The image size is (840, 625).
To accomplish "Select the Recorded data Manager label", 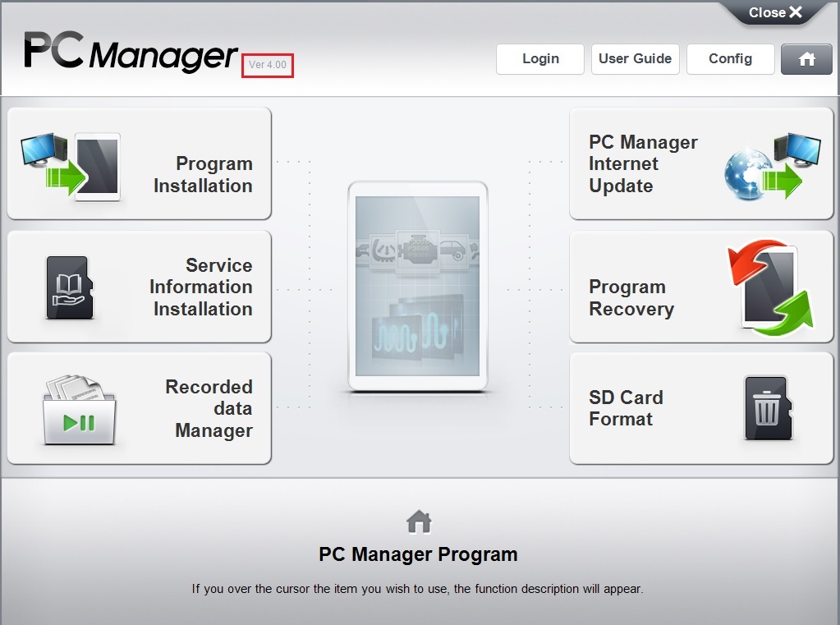I will [x=209, y=408].
